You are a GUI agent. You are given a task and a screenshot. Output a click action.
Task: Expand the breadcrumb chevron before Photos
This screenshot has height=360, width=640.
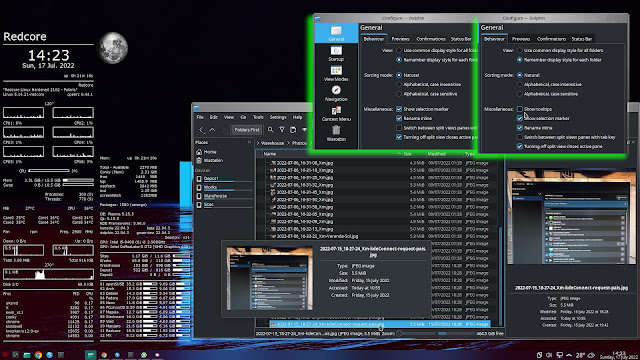click(x=288, y=143)
